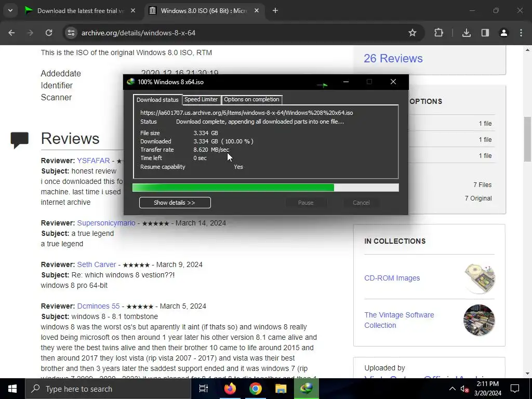The height and width of the screenshot is (399, 532).
Task: Open Task View on the taskbar
Action: [203, 389]
